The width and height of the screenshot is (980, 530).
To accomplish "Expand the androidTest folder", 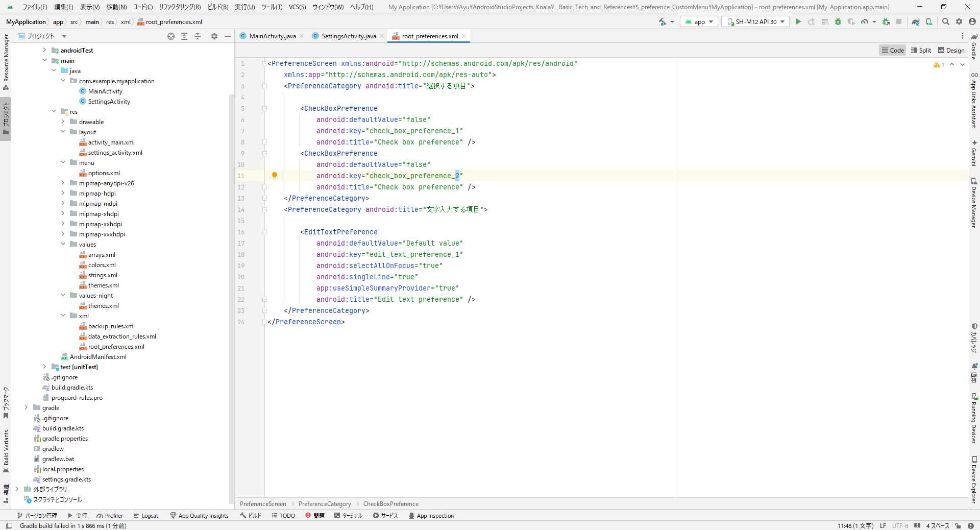I will [x=44, y=51].
